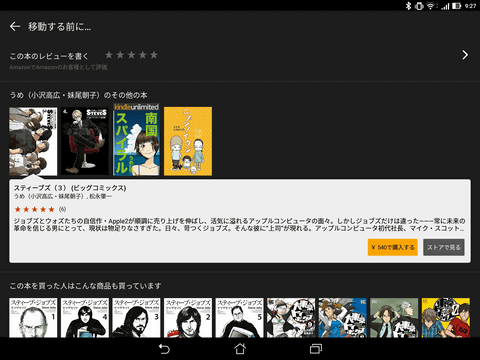Screen dimensions: 480x360
Task: Tap the vibrate mode status icon
Action: [x=419, y=6]
